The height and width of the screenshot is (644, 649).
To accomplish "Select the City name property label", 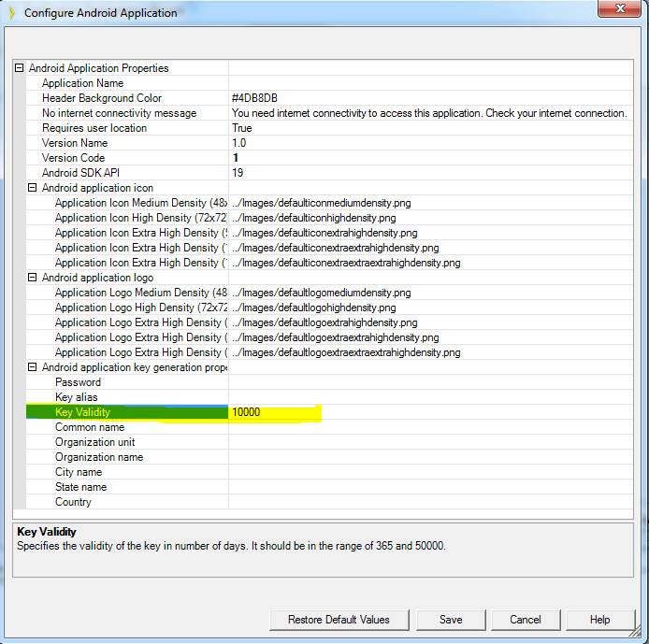I will click(x=79, y=472).
